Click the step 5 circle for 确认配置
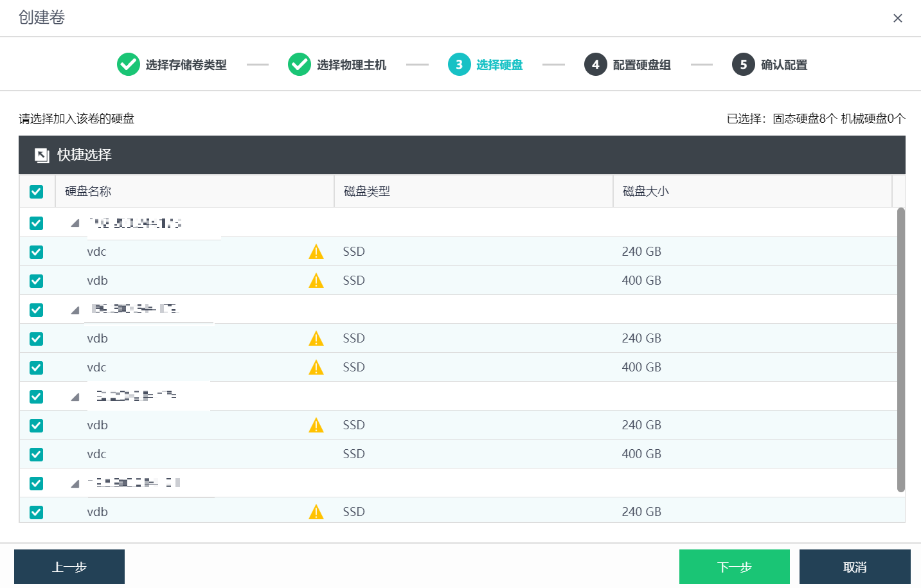Screen dimensions: 921x588 point(744,64)
